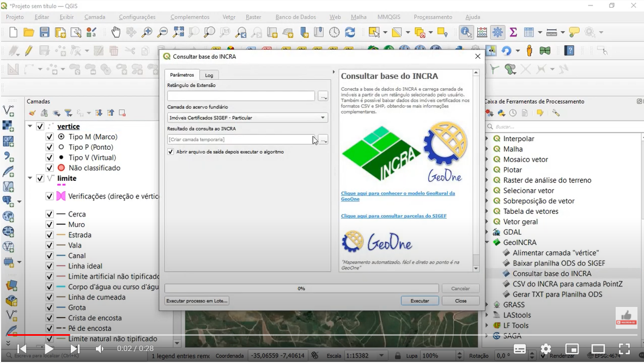Select the Pan Map hand tool
The width and height of the screenshot is (644, 363).
pos(116,32)
